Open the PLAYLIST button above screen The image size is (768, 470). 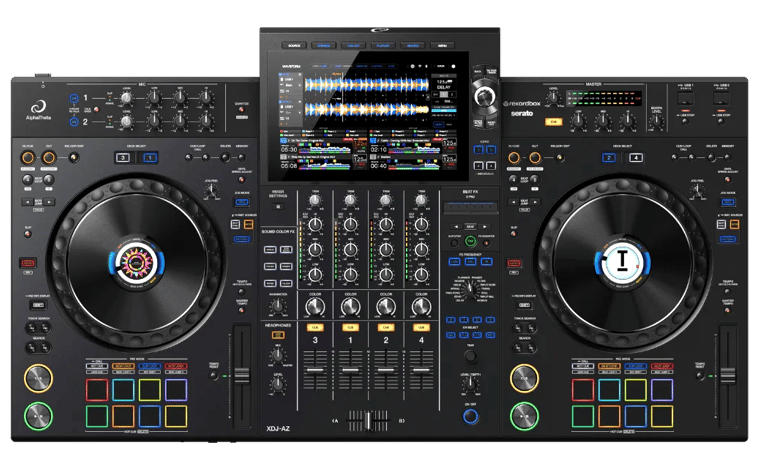pyautogui.click(x=383, y=46)
